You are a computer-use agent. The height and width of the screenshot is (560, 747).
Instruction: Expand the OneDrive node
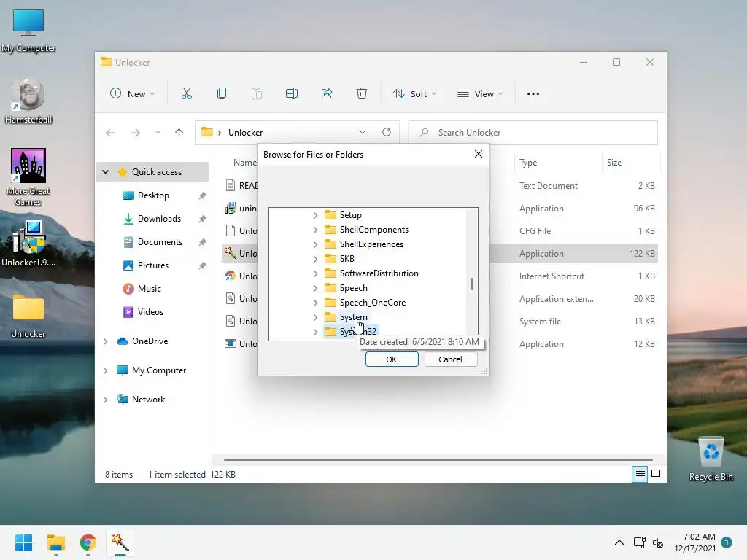pyautogui.click(x=106, y=341)
